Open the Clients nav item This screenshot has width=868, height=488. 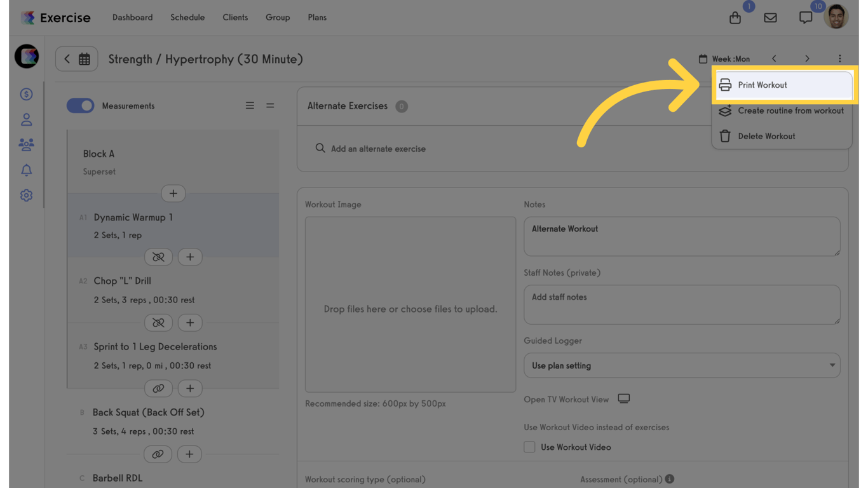235,18
